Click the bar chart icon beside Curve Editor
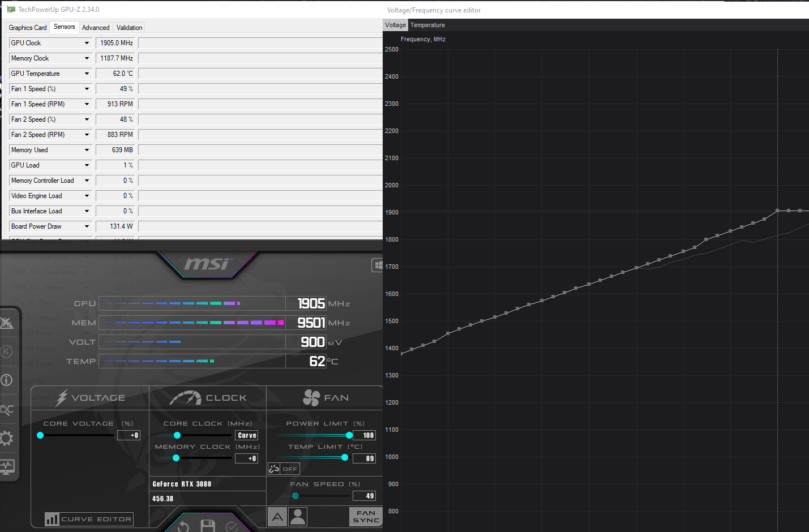 click(52, 519)
